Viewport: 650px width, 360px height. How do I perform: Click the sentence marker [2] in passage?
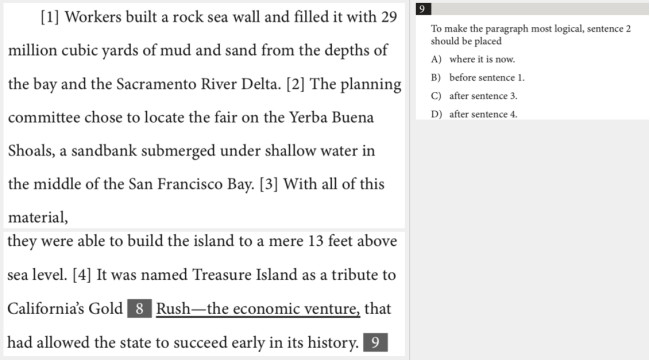pos(296,84)
